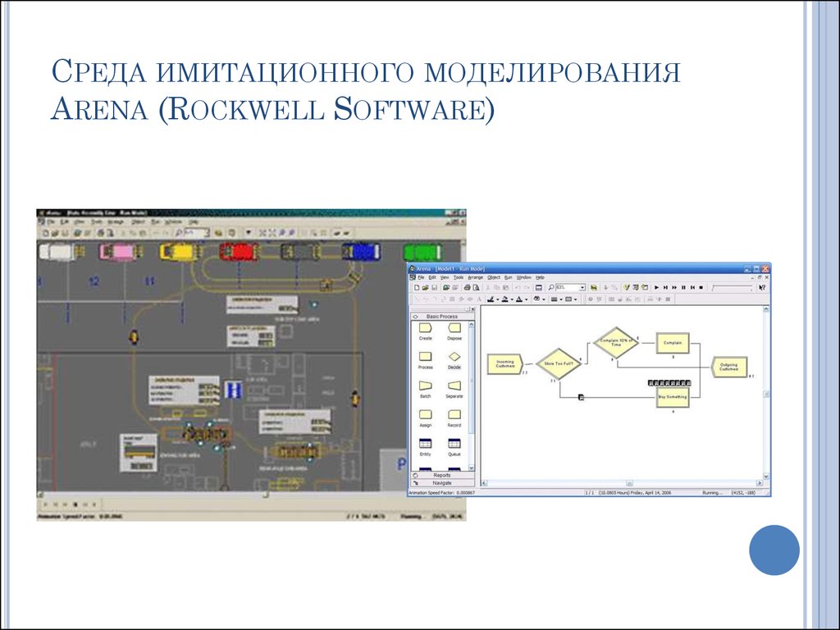
Task: Click the yellow car in assembly line window
Action: point(180,251)
